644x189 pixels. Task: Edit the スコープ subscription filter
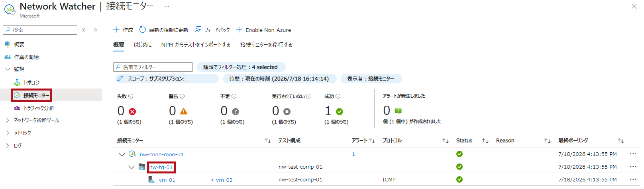167,79
